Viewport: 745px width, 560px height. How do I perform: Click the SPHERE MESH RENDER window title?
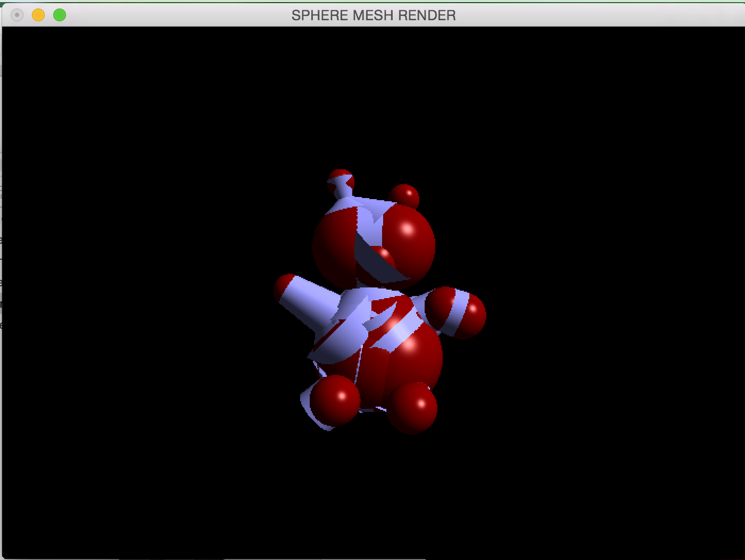(373, 15)
